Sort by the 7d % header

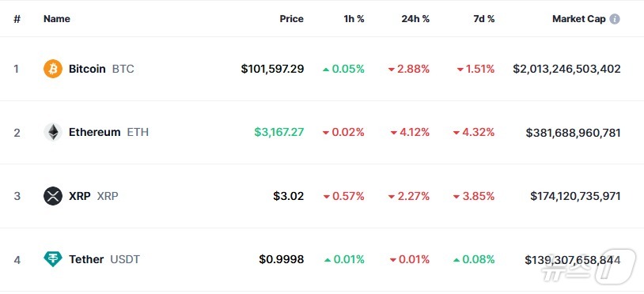(x=484, y=19)
